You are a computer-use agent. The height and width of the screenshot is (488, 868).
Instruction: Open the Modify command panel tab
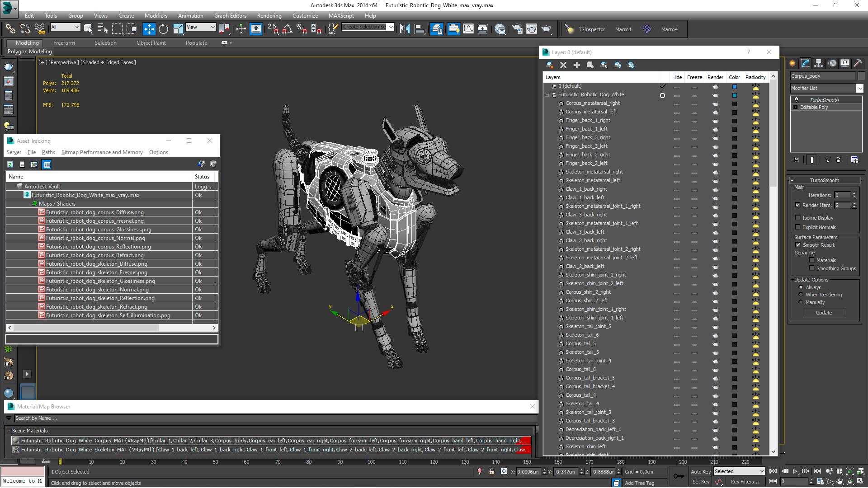(806, 63)
